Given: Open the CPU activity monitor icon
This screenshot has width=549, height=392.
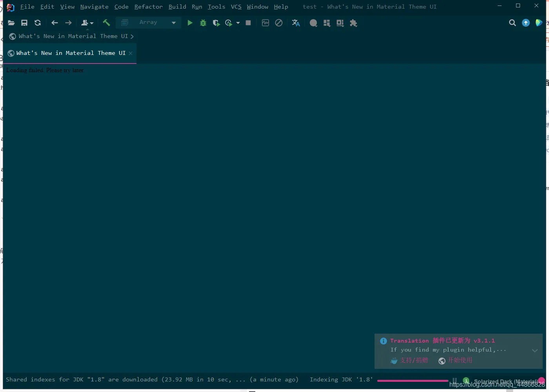Looking at the screenshot, I should click(x=265, y=23).
